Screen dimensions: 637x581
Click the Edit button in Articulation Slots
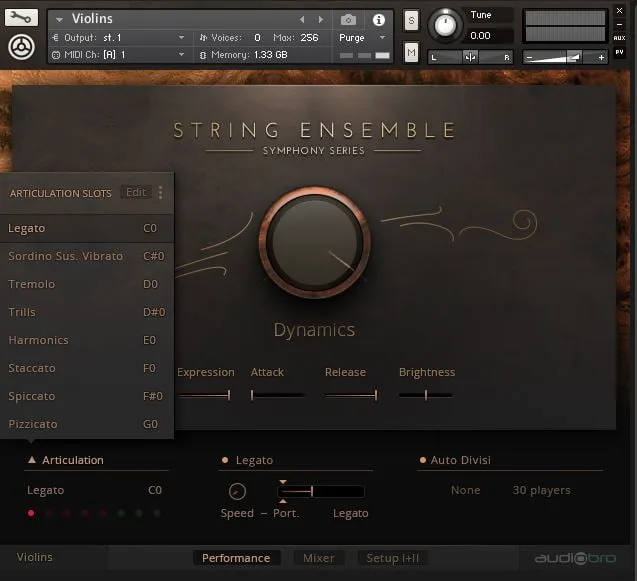coord(136,193)
